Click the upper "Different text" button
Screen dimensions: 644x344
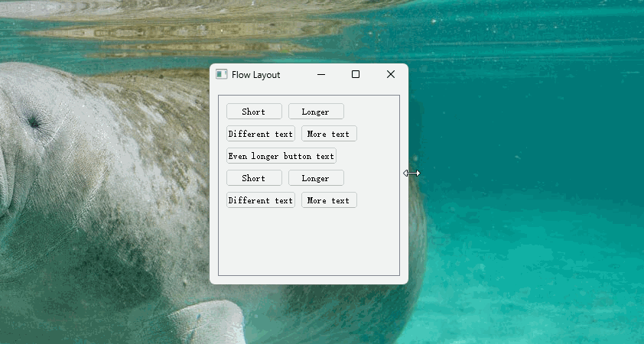tap(261, 134)
